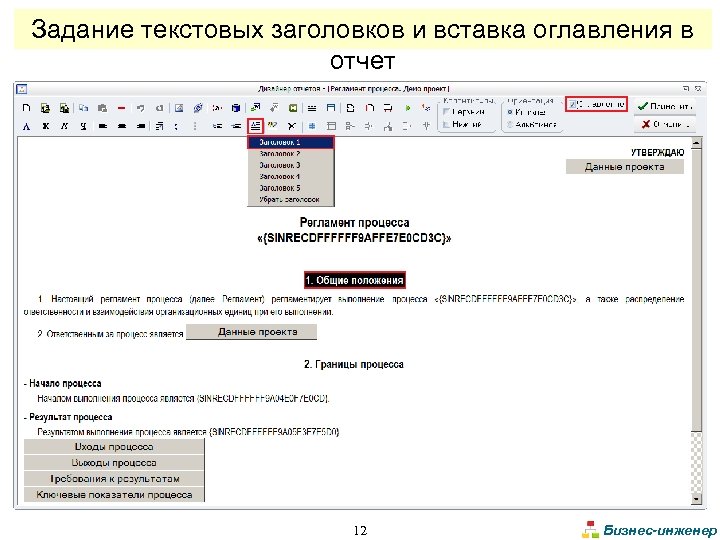Screen dimensions: 720x540
Task: Toggle the Нижний колонтитул checkbox
Action: pos(446,124)
